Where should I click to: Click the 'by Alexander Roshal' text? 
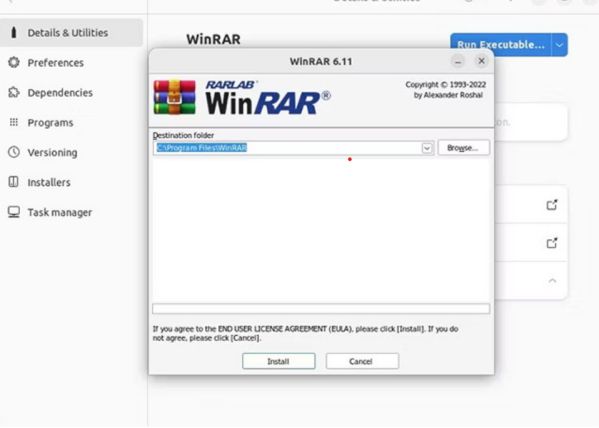[448, 95]
